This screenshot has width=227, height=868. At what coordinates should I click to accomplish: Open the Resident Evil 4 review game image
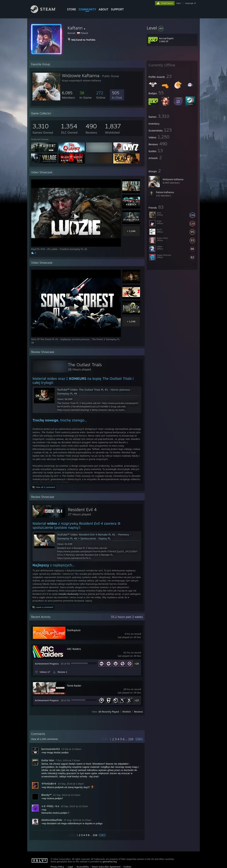49,511
